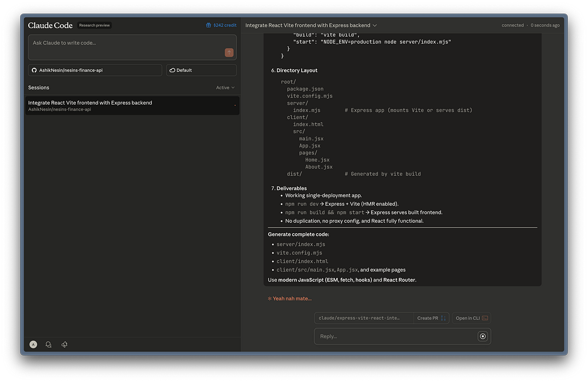This screenshot has height=382, width=588.
Task: Click the Create PR button
Action: click(x=427, y=318)
